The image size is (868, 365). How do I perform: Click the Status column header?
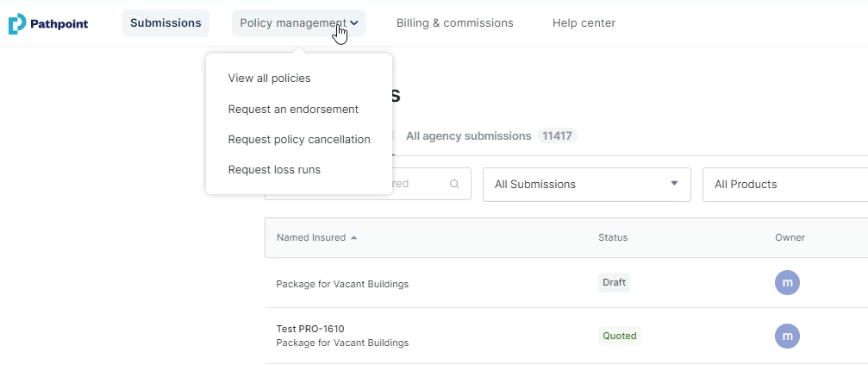click(x=613, y=237)
